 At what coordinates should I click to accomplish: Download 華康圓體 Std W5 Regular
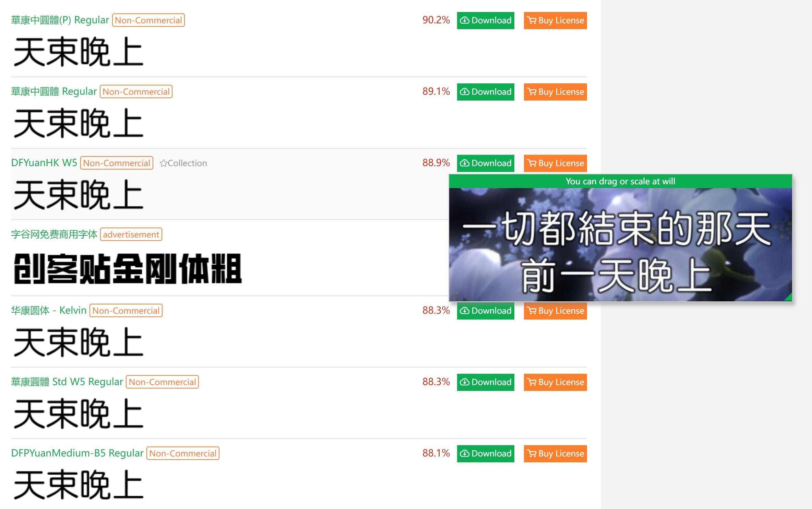(486, 382)
